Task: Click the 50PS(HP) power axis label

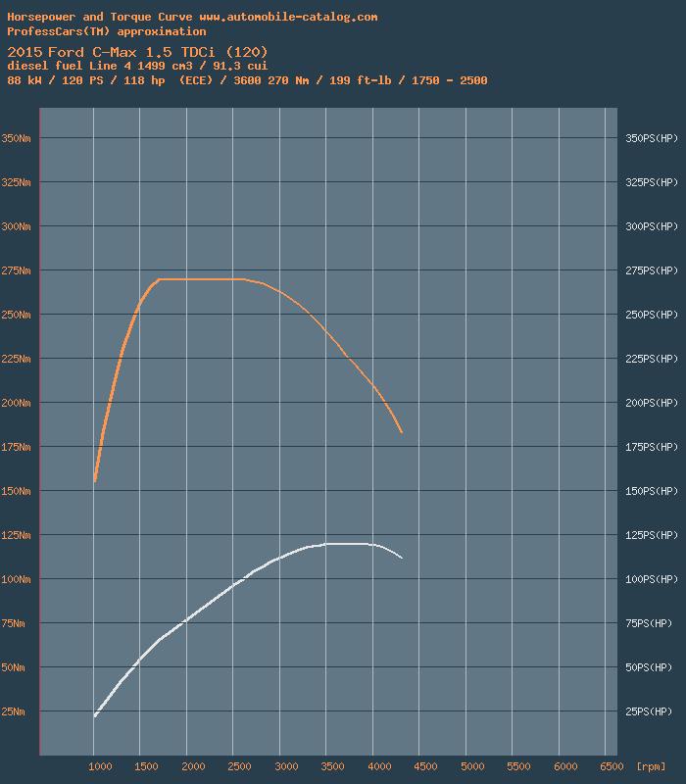Action: coord(649,667)
